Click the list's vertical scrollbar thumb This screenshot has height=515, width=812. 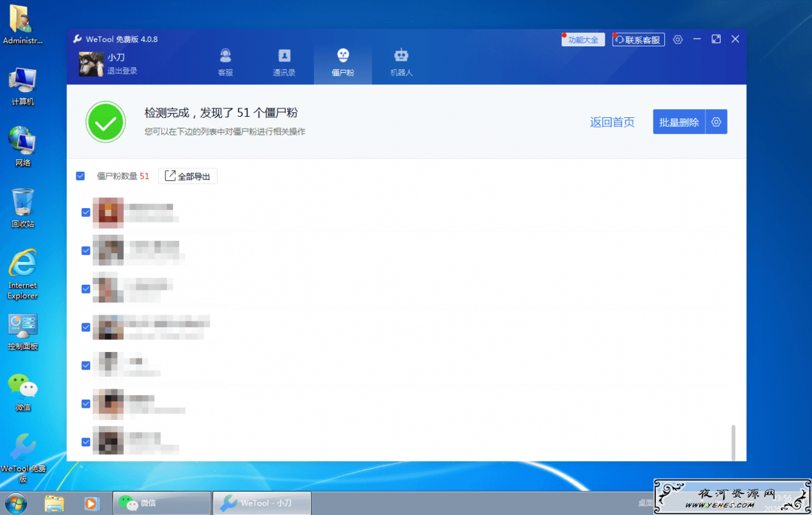pos(734,443)
